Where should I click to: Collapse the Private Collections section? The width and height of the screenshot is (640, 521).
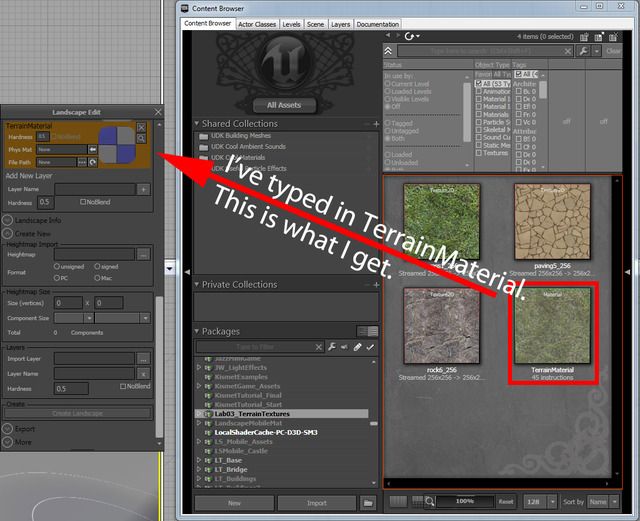pyautogui.click(x=197, y=284)
